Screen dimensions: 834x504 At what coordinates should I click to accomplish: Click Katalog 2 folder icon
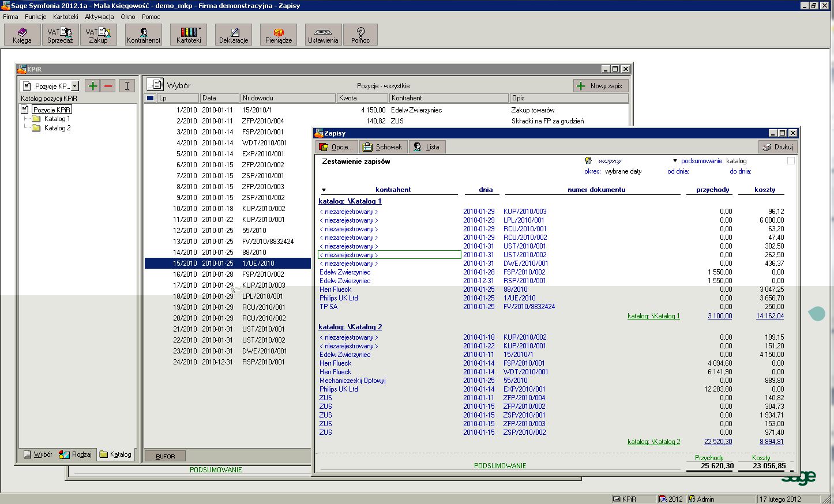pos(36,128)
